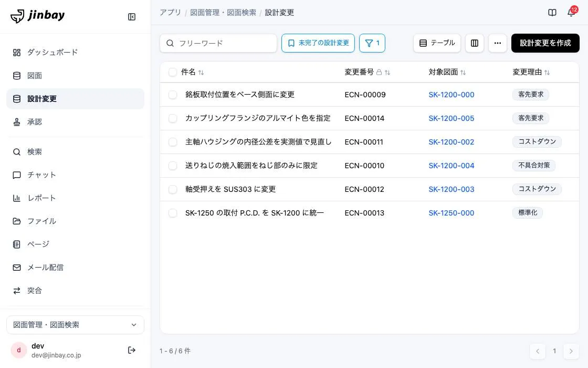This screenshot has height=368, width=588.
Task: Select page 1 in pagination
Action: pyautogui.click(x=554, y=351)
